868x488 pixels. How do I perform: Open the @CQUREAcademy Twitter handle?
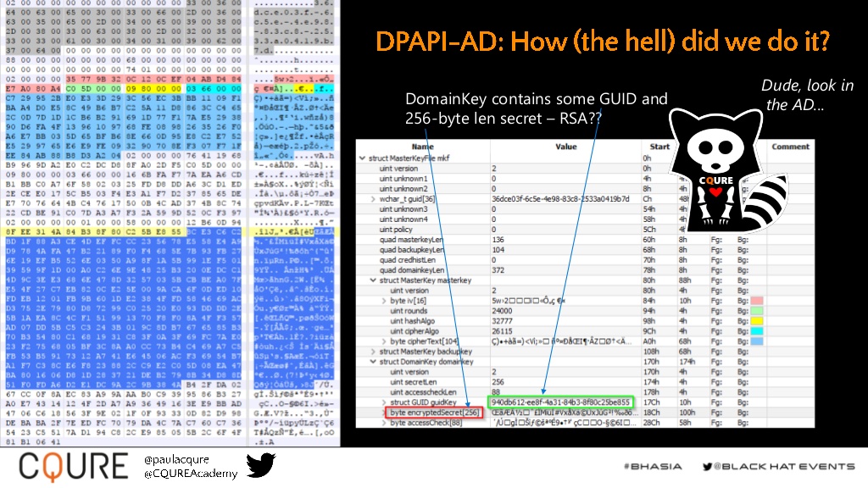[x=191, y=473]
